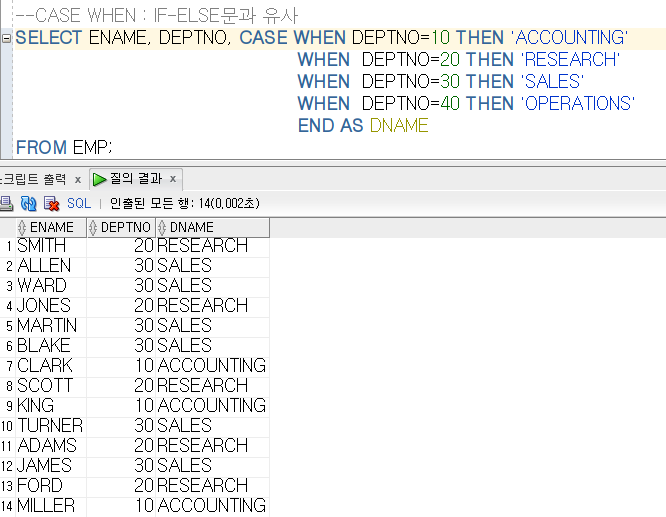This screenshot has height=517, width=666.
Task: Select the TURNER cell
Action: coord(51,426)
